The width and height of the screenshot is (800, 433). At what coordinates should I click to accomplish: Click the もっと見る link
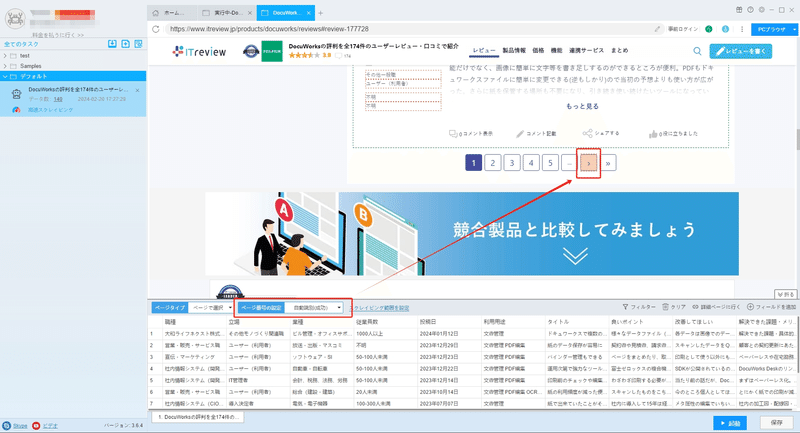(582, 106)
